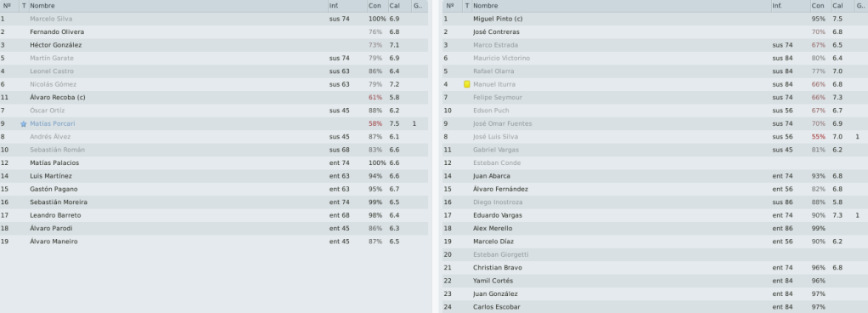Click the T column header in right table

coord(466,6)
